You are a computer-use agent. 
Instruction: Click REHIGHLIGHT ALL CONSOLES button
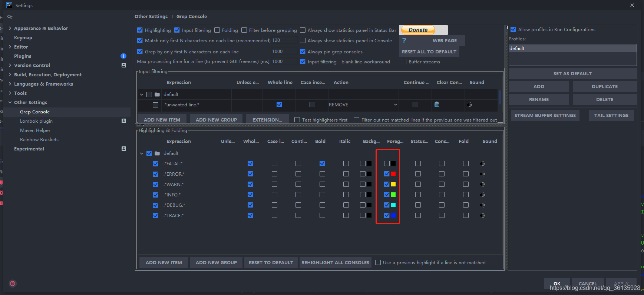tap(335, 262)
